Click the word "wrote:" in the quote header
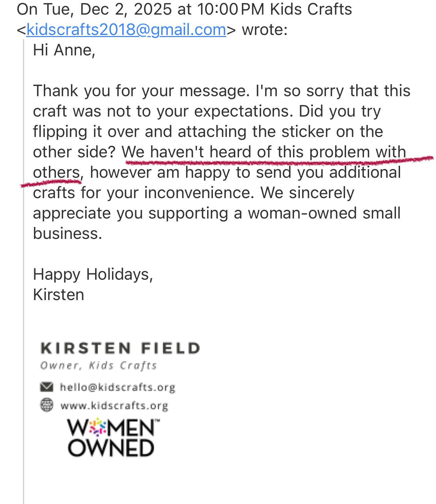Image resolution: width=436 pixels, height=504 pixels. (265, 30)
